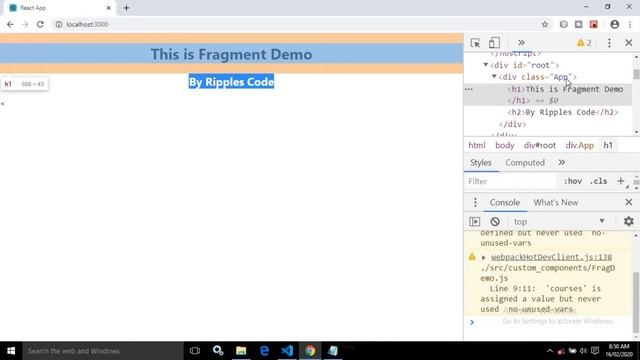Show more DevTools panel tabs
Viewport: 640px width, 360px height.
(521, 43)
